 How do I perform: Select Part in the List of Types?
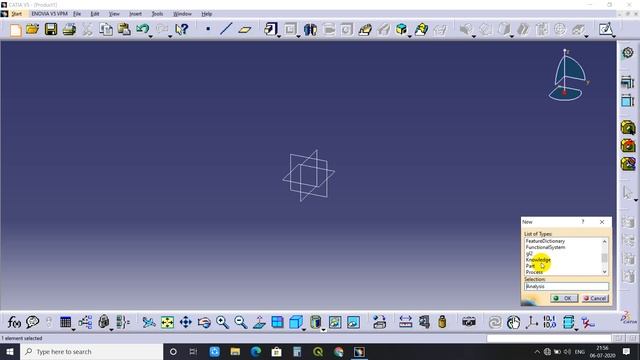[x=530, y=266]
